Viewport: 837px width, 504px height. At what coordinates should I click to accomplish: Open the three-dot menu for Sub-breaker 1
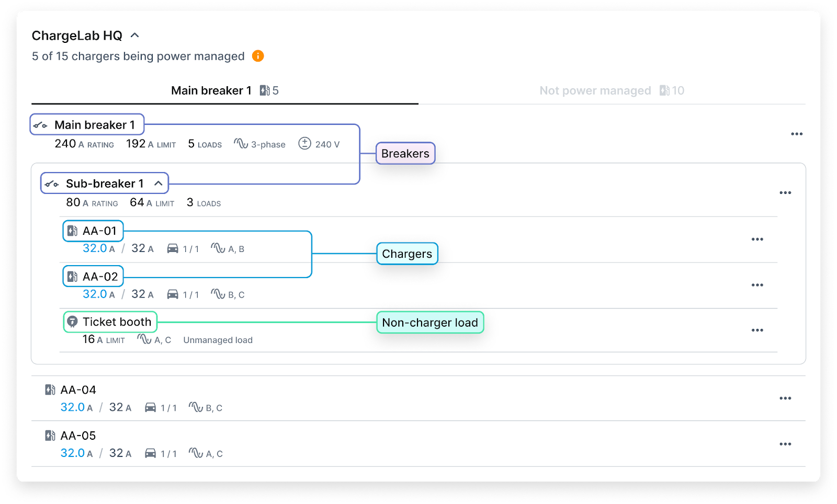click(785, 193)
